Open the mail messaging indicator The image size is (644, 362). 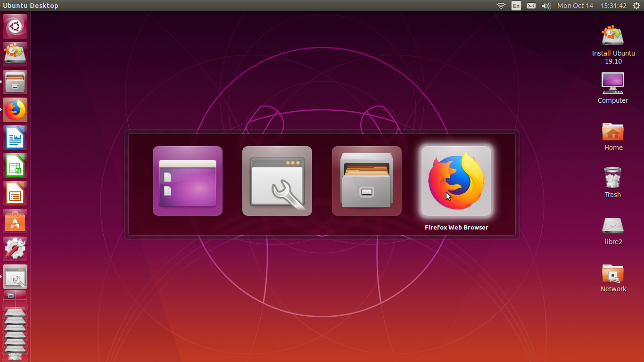pyautogui.click(x=531, y=6)
